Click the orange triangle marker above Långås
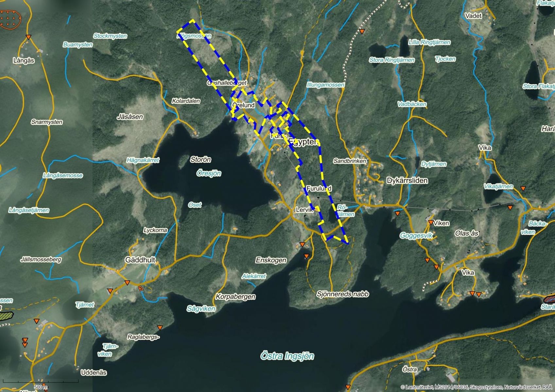 [28, 37]
